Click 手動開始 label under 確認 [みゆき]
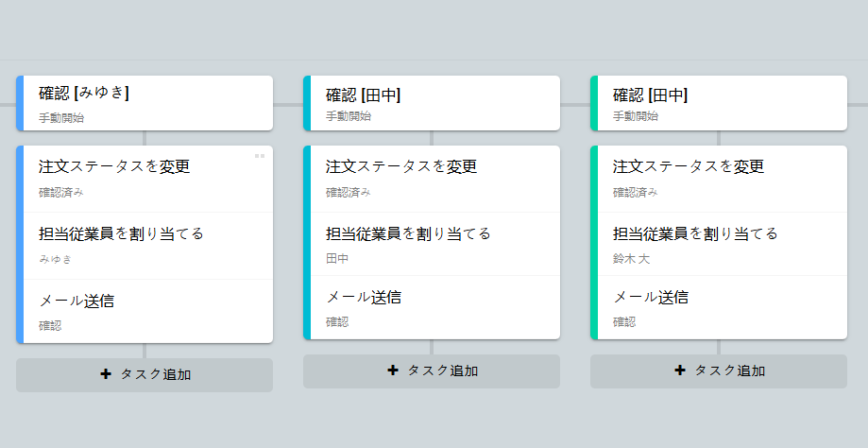The width and height of the screenshot is (868, 448). click(x=61, y=118)
